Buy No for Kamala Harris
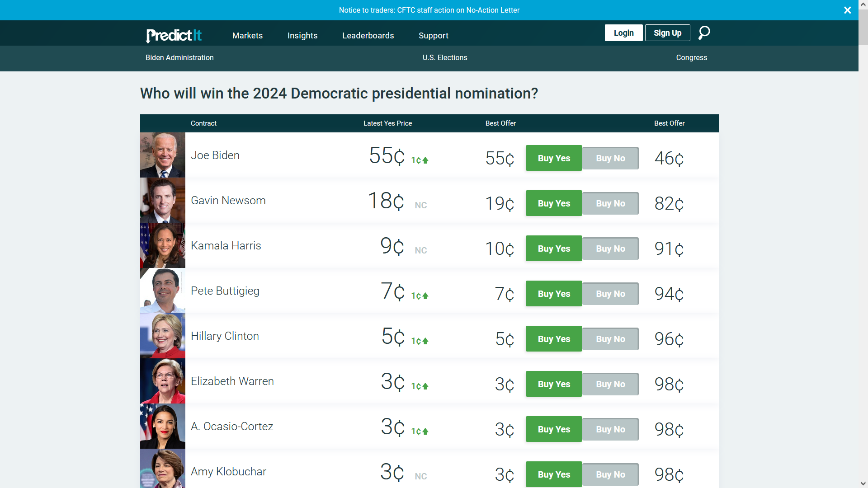Screen dimensions: 868x488 click(610, 249)
